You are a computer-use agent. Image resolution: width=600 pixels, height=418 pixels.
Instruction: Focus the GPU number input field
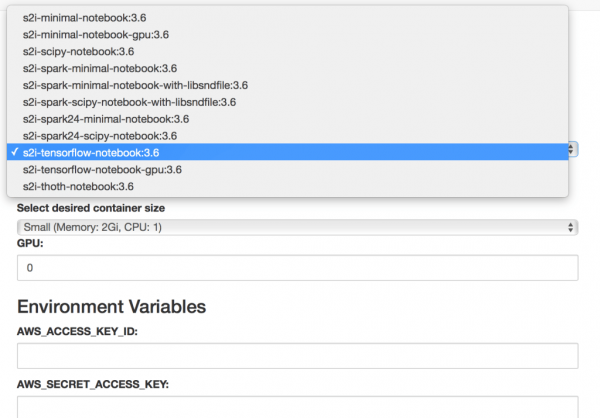[x=298, y=268]
